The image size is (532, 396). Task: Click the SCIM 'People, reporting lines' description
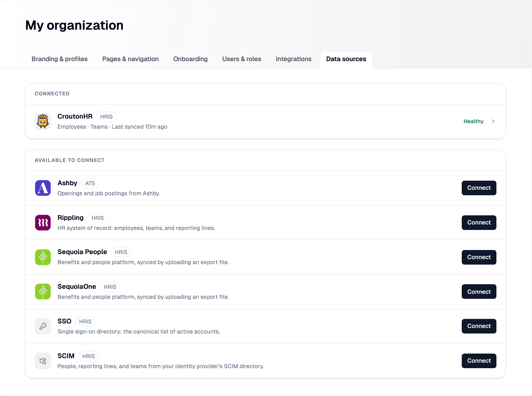point(161,366)
